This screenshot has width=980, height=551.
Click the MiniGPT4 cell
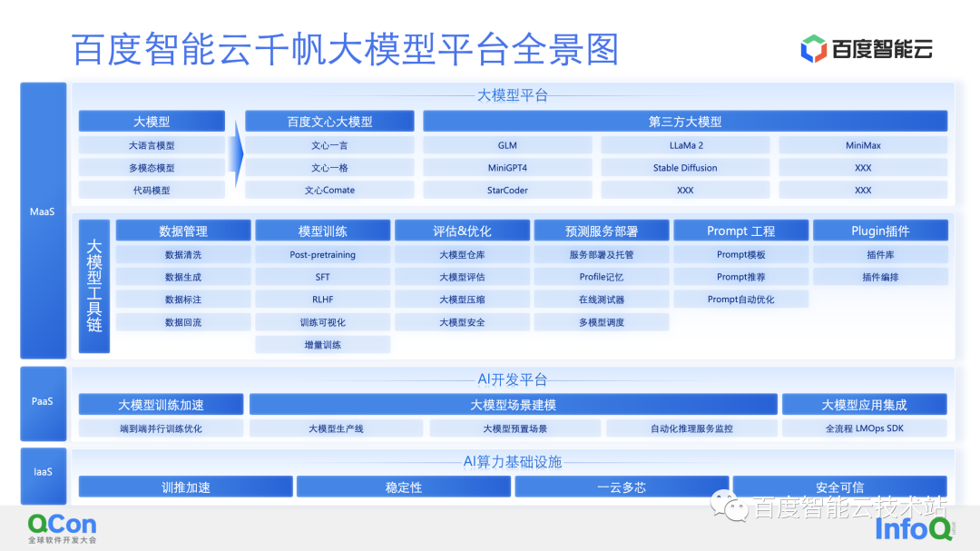tap(507, 168)
